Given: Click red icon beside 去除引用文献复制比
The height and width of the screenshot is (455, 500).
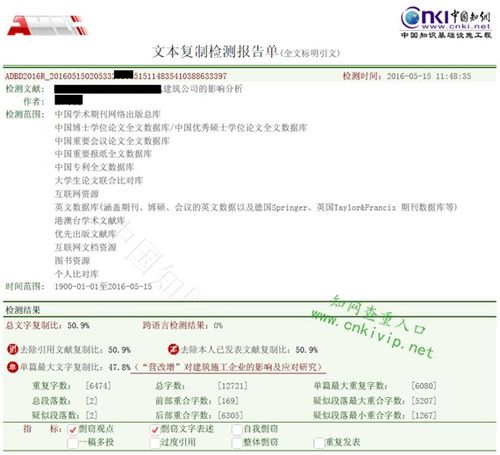Looking at the screenshot, I should [13, 349].
